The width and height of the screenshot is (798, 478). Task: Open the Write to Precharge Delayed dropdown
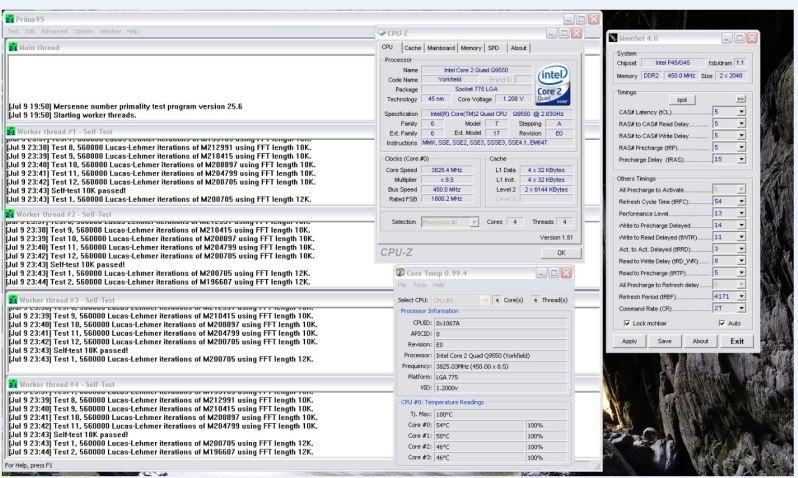click(x=741, y=225)
